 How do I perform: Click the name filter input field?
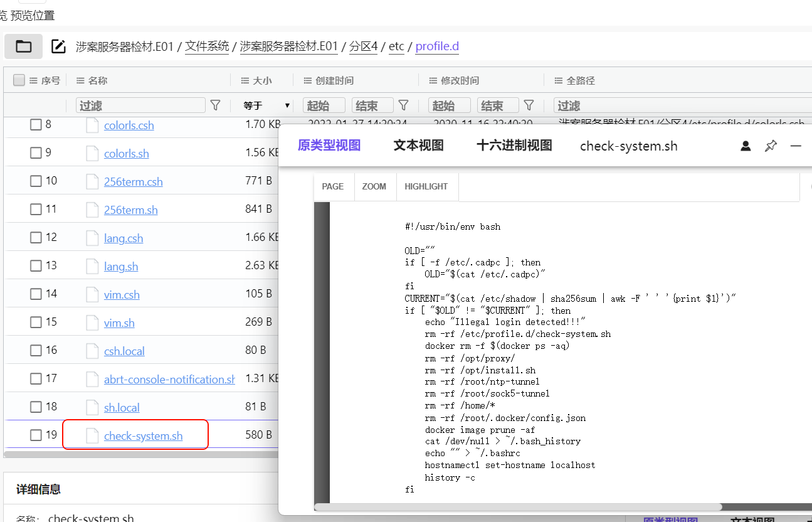[140, 105]
